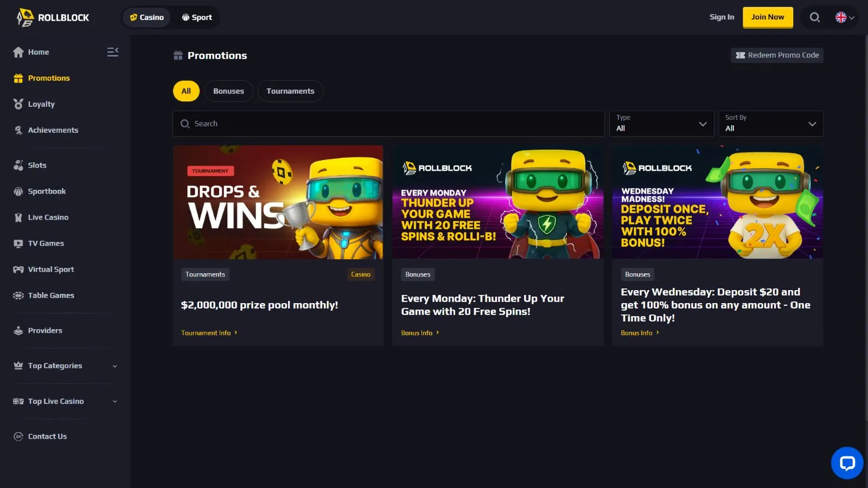Open the Sort By dropdown
Image resolution: width=868 pixels, height=488 pixels.
770,124
